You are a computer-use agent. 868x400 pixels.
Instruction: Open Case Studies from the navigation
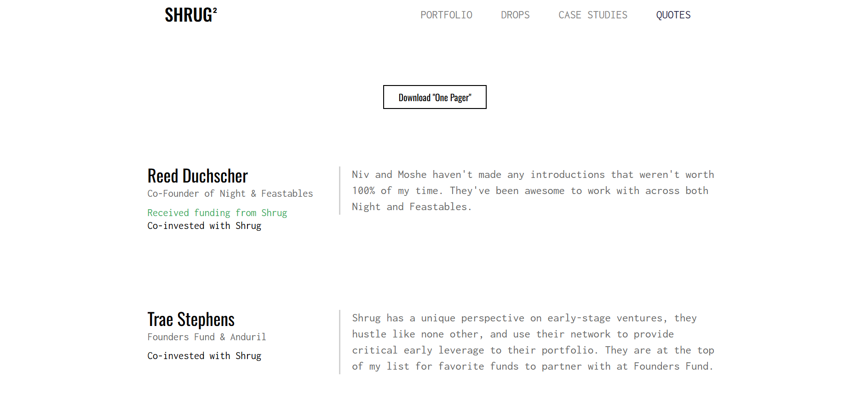click(592, 15)
